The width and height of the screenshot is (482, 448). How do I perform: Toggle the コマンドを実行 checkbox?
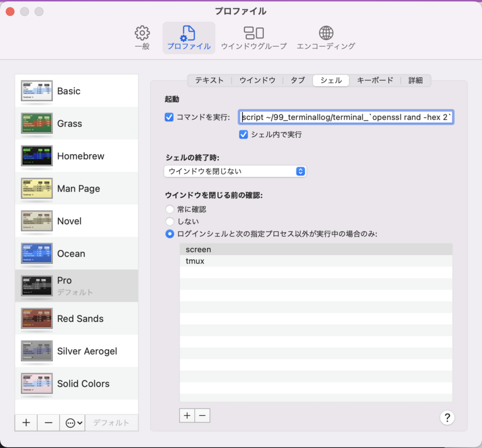(169, 117)
